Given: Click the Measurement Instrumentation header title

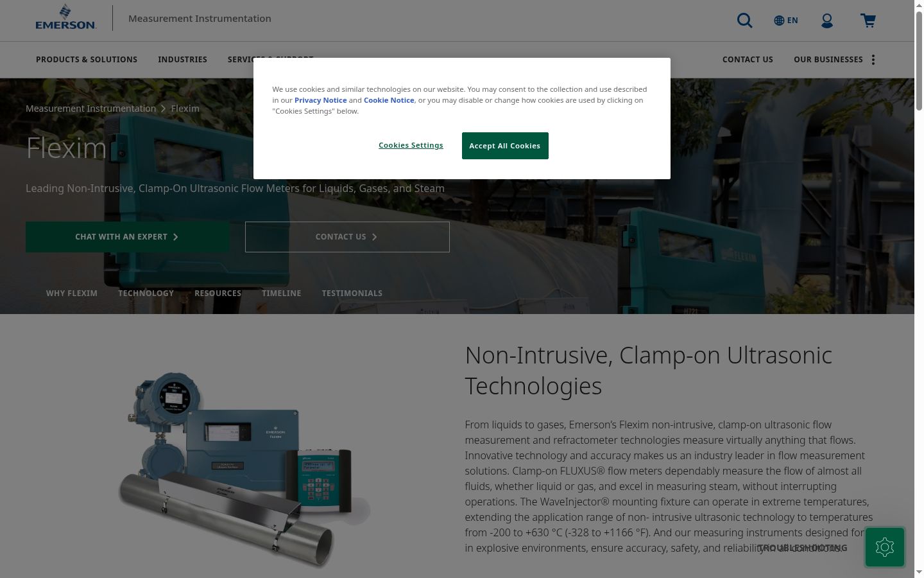Looking at the screenshot, I should click(200, 19).
